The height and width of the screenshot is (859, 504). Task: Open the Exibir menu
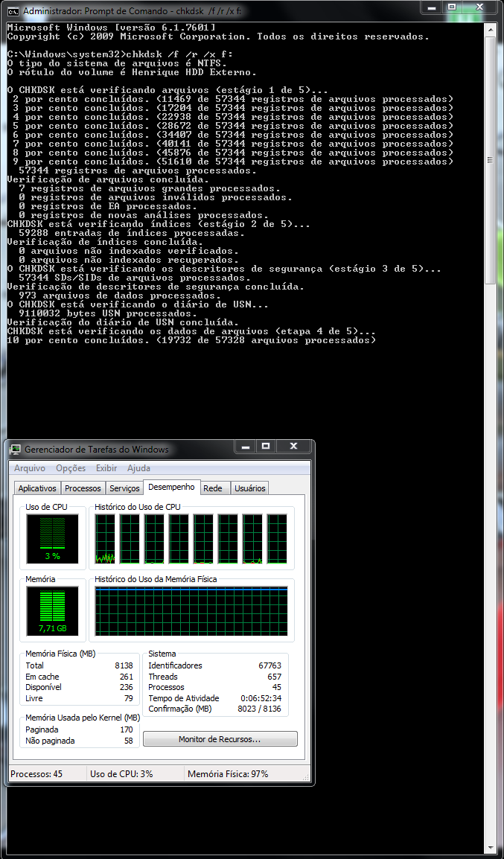coord(106,468)
